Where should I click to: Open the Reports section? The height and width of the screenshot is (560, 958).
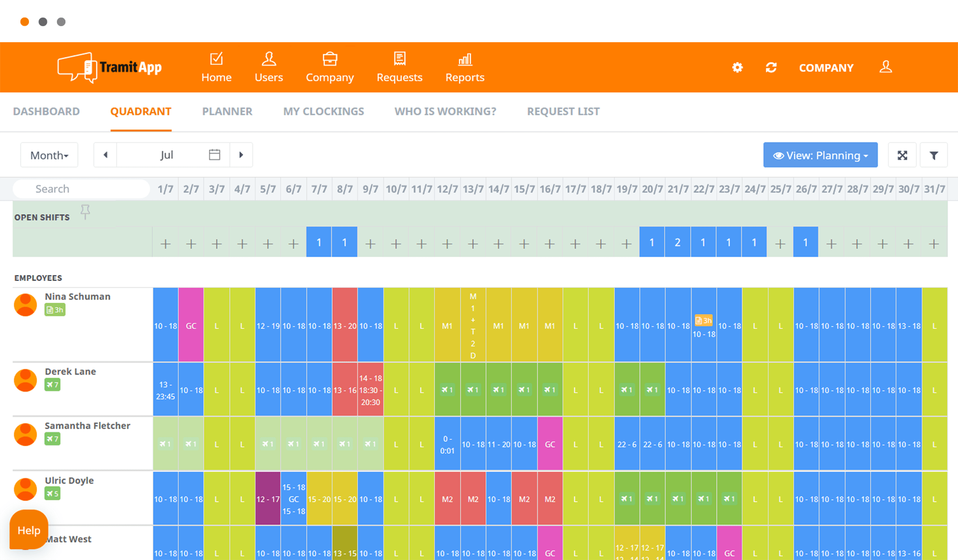(x=465, y=67)
